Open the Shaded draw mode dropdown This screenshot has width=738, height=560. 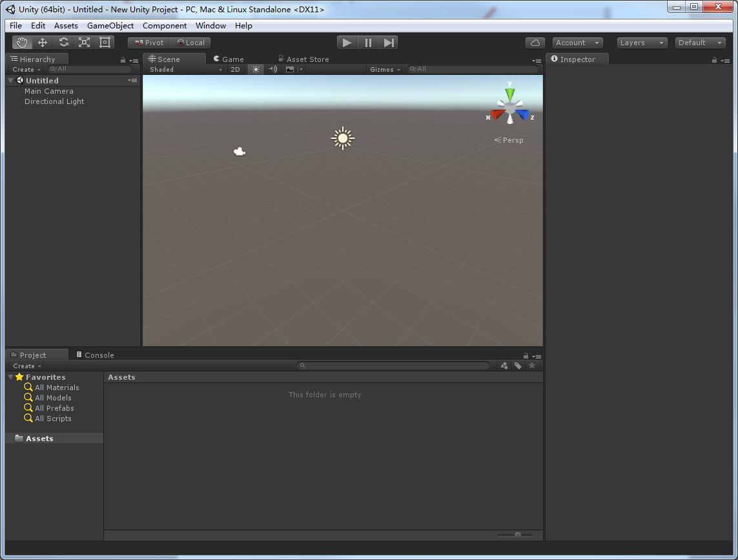coord(185,70)
